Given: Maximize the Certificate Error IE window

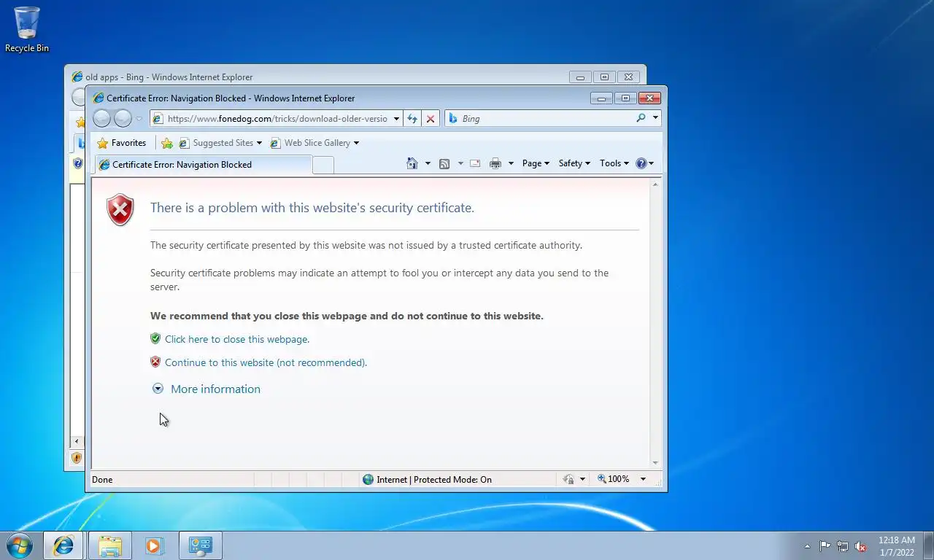Looking at the screenshot, I should pyautogui.click(x=625, y=98).
